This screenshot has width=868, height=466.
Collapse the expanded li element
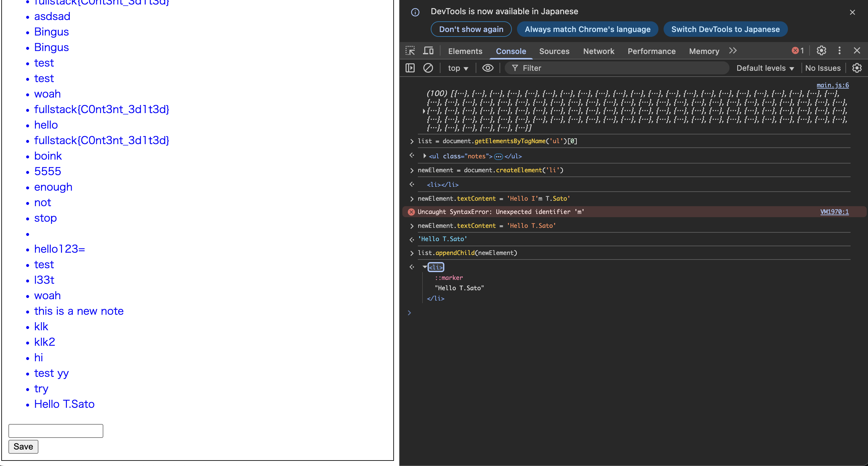[x=425, y=267]
